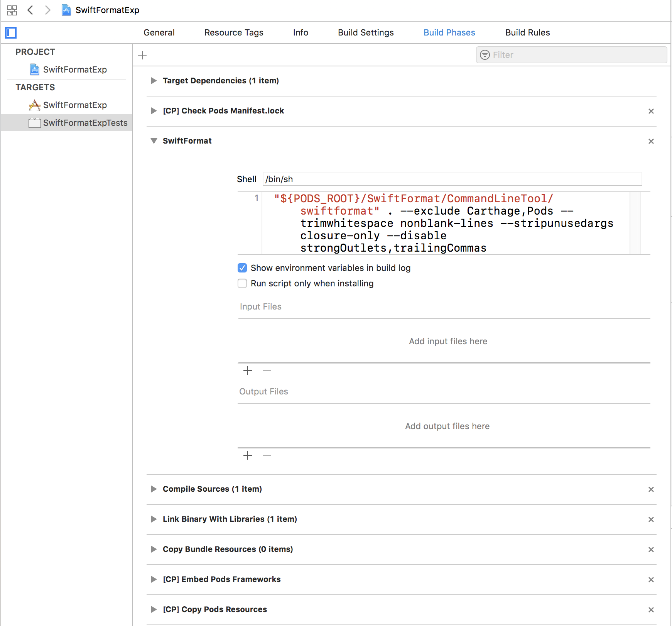
Task: Expand Embed Pods Frameworks section
Action: (154, 579)
